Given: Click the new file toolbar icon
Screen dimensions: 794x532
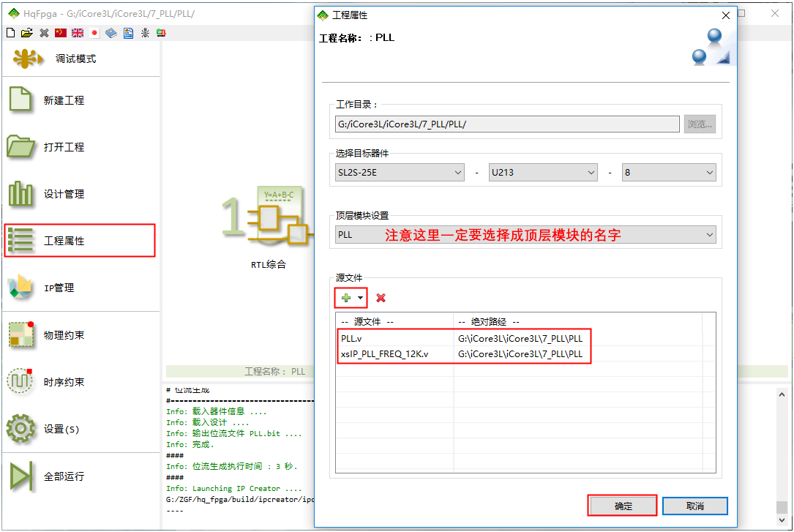Looking at the screenshot, I should (x=10, y=33).
